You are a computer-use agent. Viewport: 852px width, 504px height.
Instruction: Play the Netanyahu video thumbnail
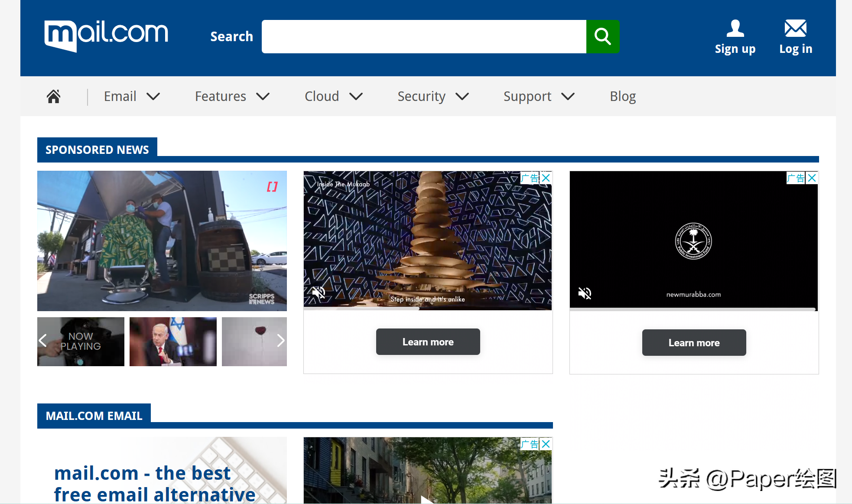[x=173, y=341]
